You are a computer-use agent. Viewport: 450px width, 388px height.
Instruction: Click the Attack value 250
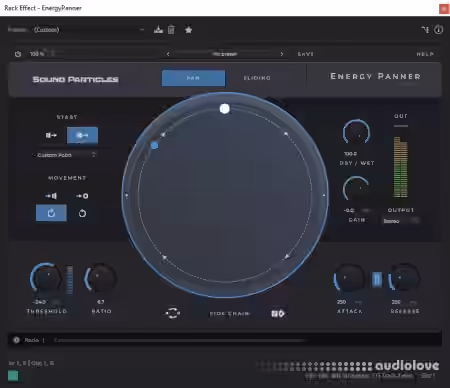click(341, 302)
